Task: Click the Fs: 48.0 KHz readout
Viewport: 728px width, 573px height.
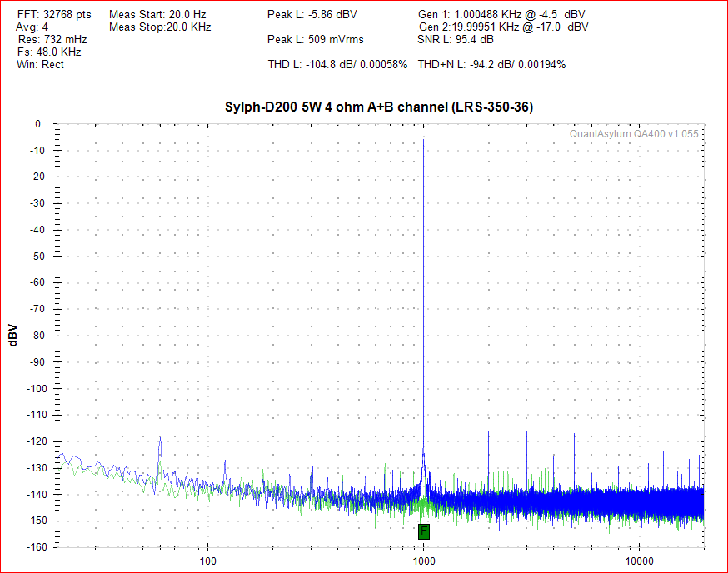Action: (x=50, y=52)
